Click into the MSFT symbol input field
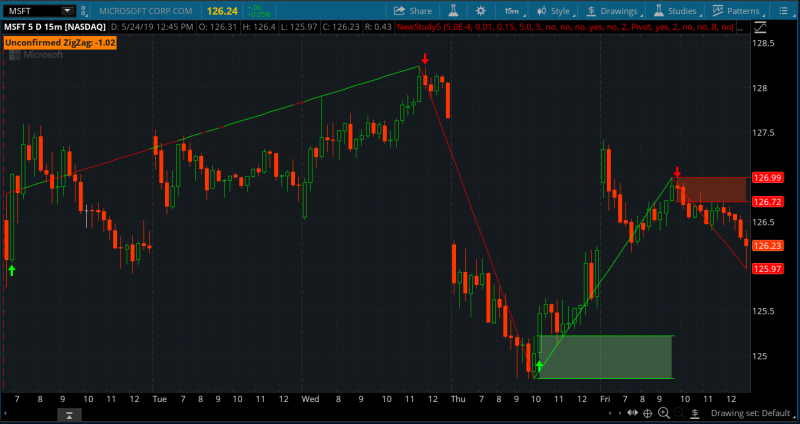 [30, 10]
